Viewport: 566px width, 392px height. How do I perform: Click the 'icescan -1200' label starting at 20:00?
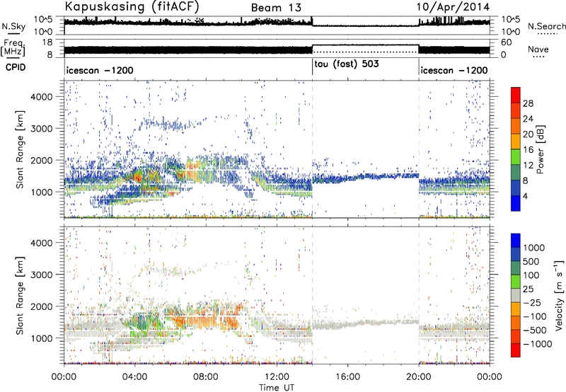pos(454,70)
